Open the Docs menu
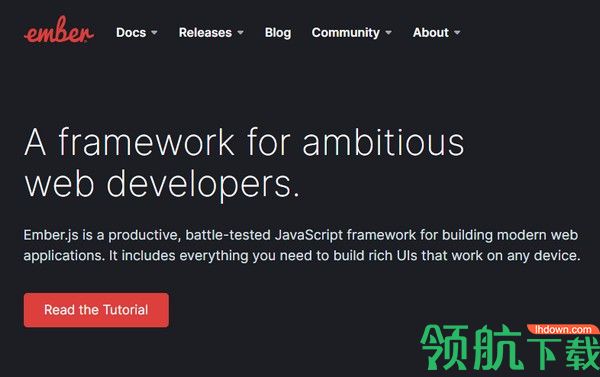The image size is (600, 377). tap(131, 33)
